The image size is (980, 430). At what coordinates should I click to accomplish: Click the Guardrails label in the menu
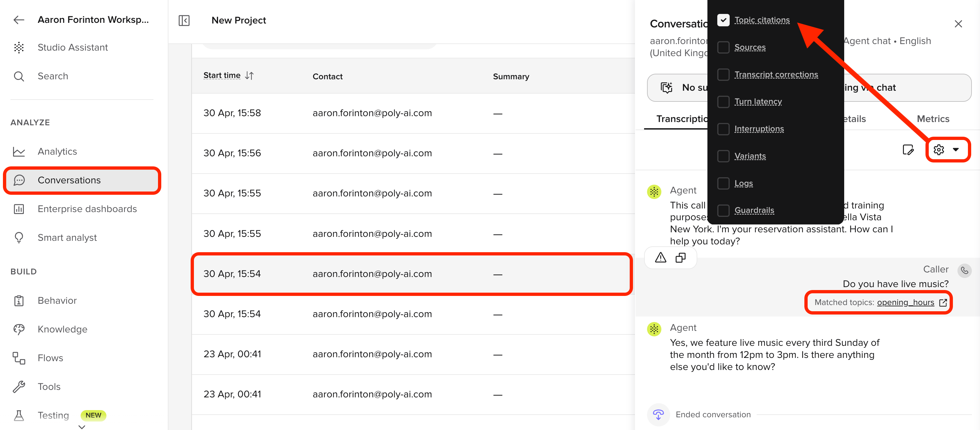pyautogui.click(x=754, y=210)
